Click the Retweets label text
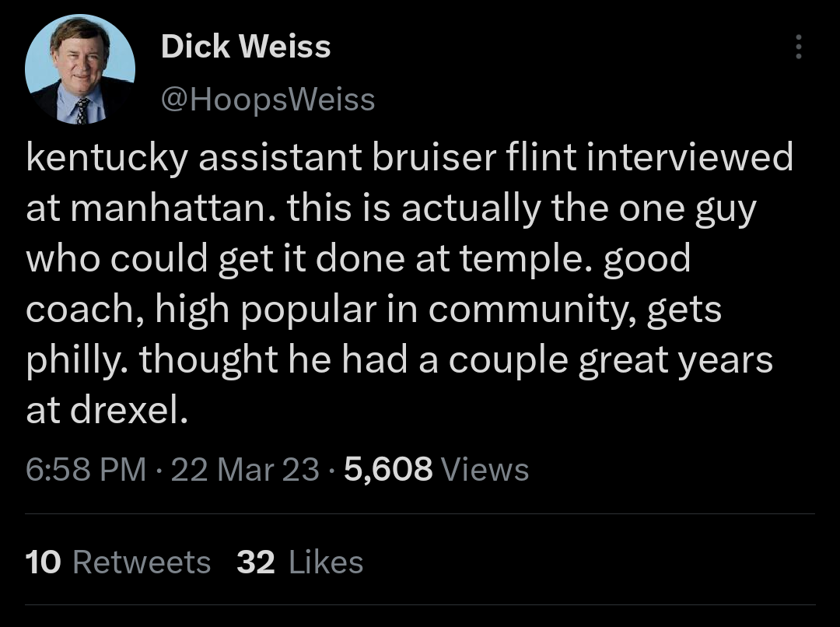 click(x=142, y=562)
